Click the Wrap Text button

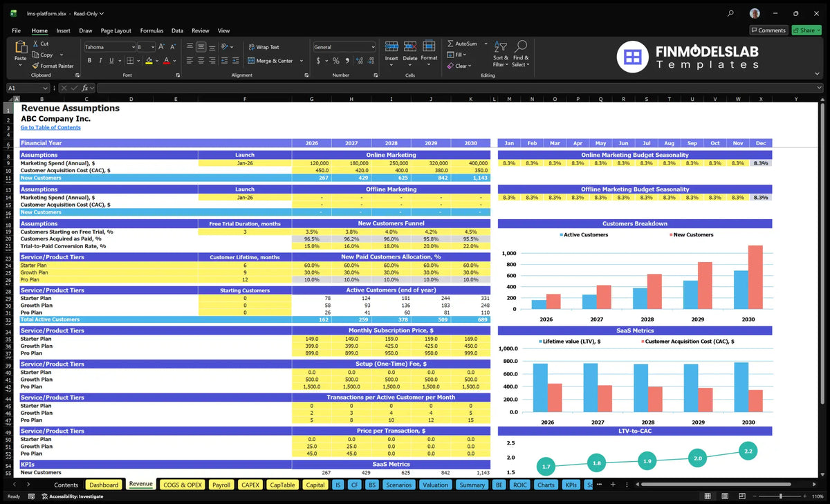tap(264, 47)
